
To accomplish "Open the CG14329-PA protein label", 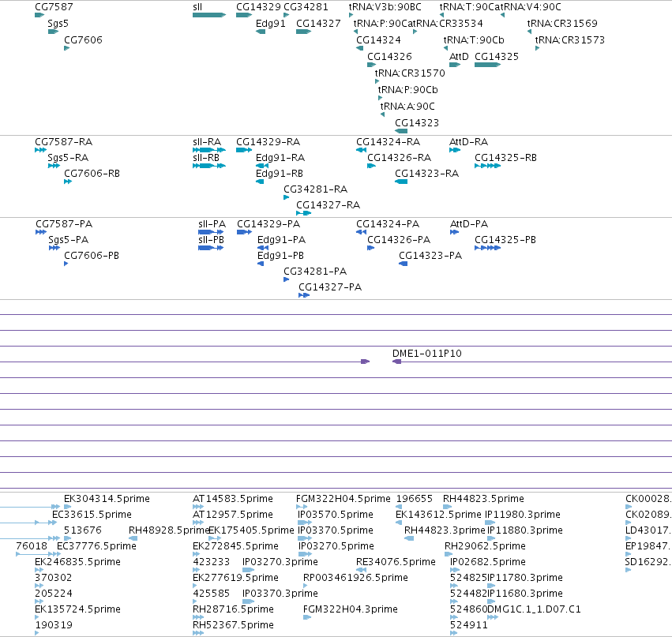I will [268, 224].
